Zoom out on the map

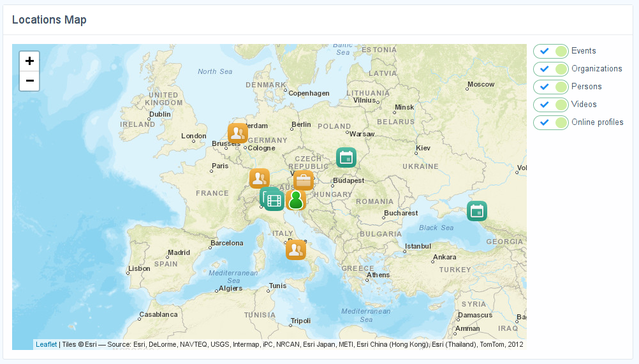(x=29, y=81)
